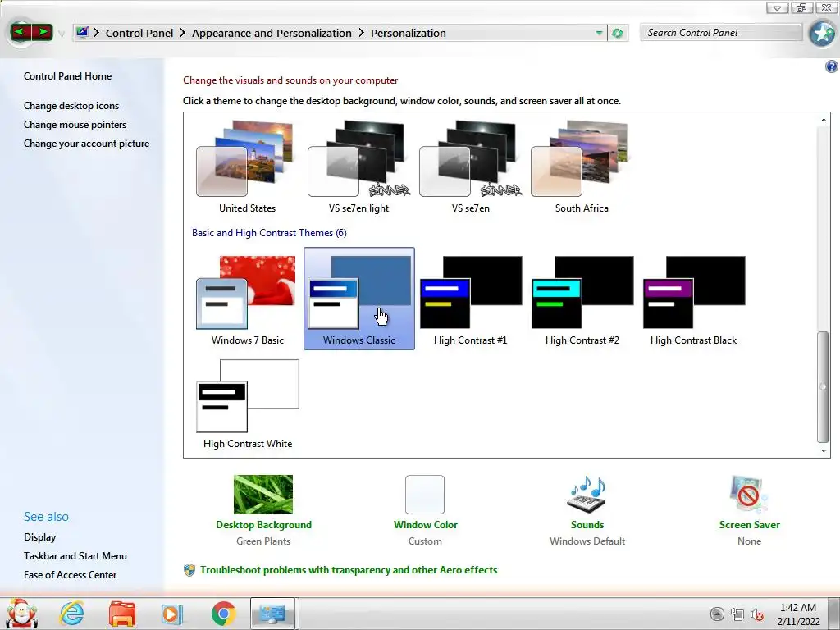Click the Window Color link text
840x630 pixels.
click(426, 525)
